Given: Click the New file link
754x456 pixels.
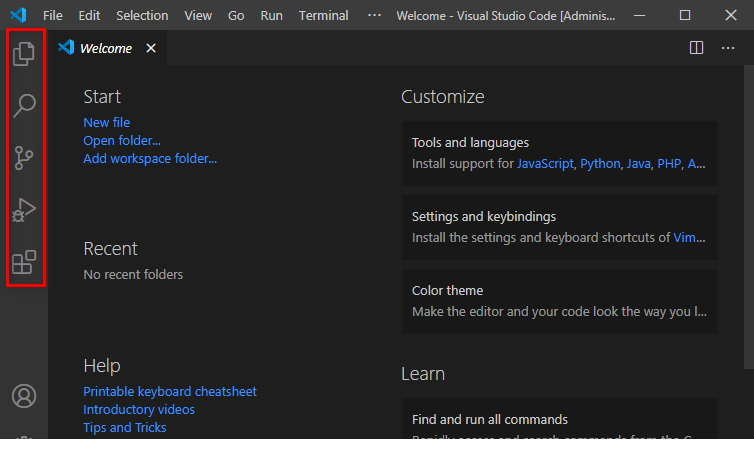Looking at the screenshot, I should [106, 122].
